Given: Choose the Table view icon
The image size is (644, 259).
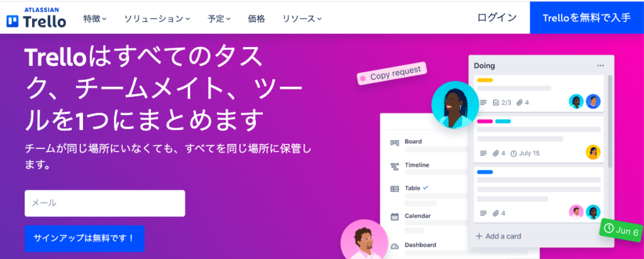Looking at the screenshot, I should tap(394, 189).
